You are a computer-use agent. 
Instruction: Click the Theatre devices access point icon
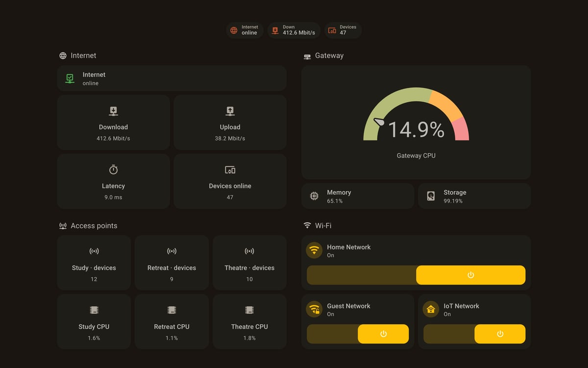point(249,251)
